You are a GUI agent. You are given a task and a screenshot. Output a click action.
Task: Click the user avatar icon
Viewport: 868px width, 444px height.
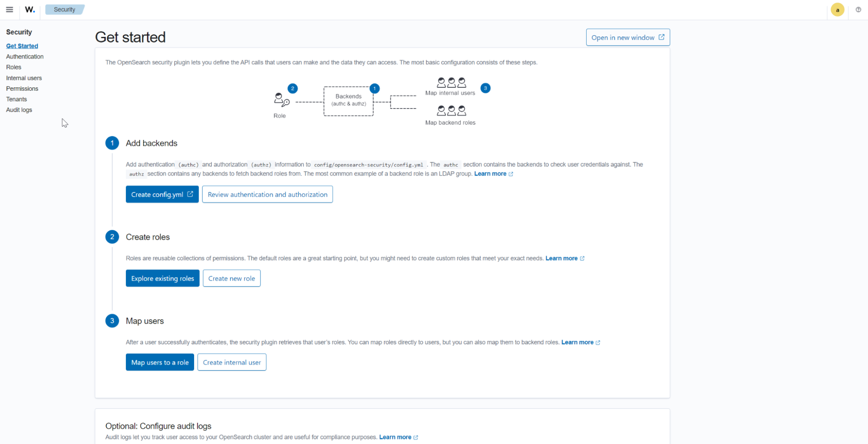pyautogui.click(x=837, y=9)
